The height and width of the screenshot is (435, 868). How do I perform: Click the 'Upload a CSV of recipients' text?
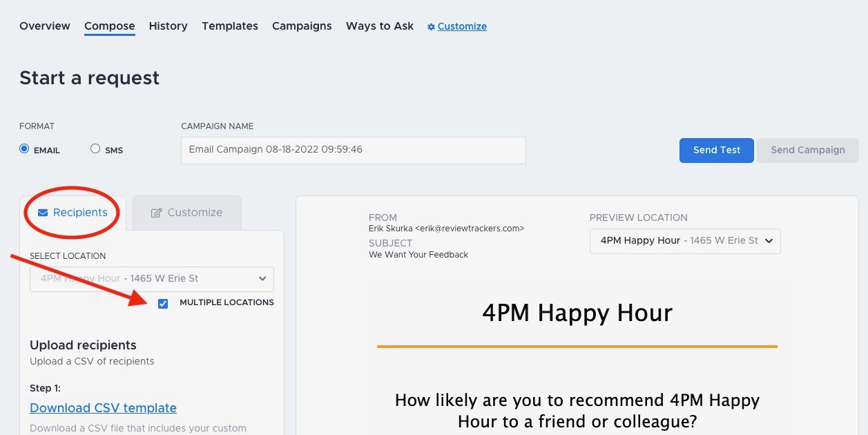pyautogui.click(x=92, y=361)
